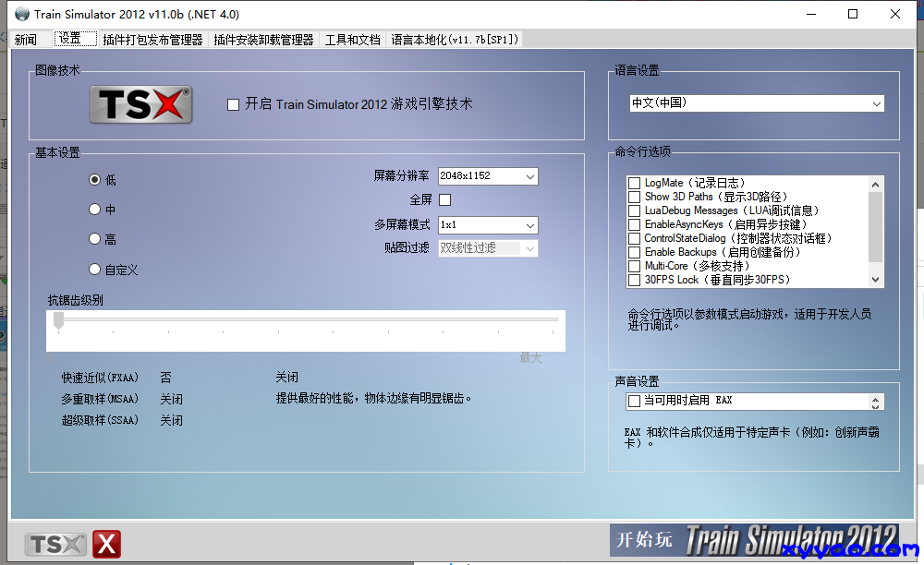Toggle the 全屏 fullscreen checkbox
Viewport: 924px width, 565px height.
[x=444, y=199]
